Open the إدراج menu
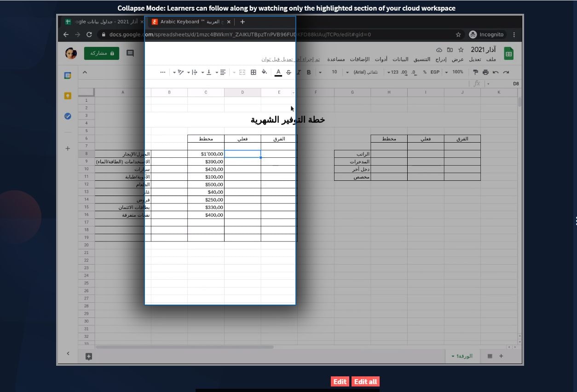577x392 pixels. click(441, 59)
